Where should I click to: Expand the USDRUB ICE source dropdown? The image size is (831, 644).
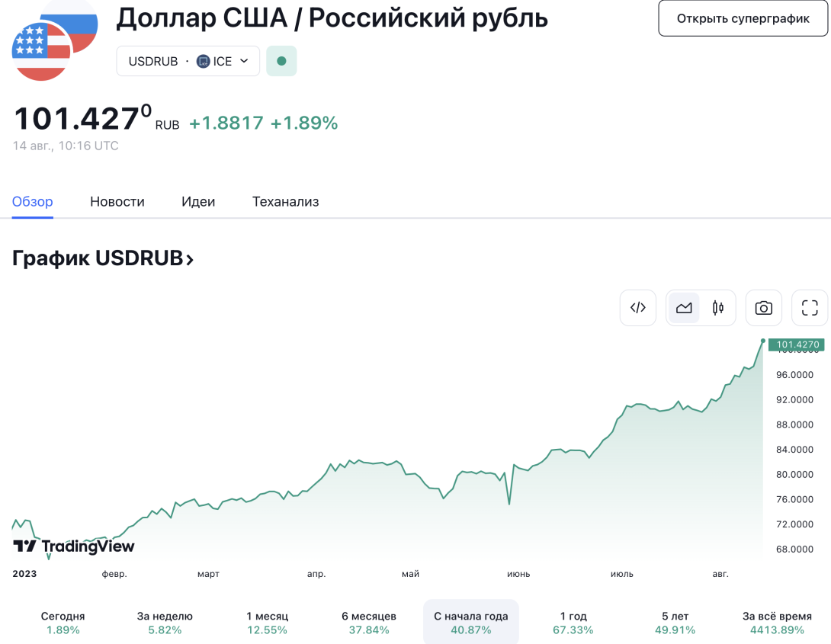click(x=188, y=61)
